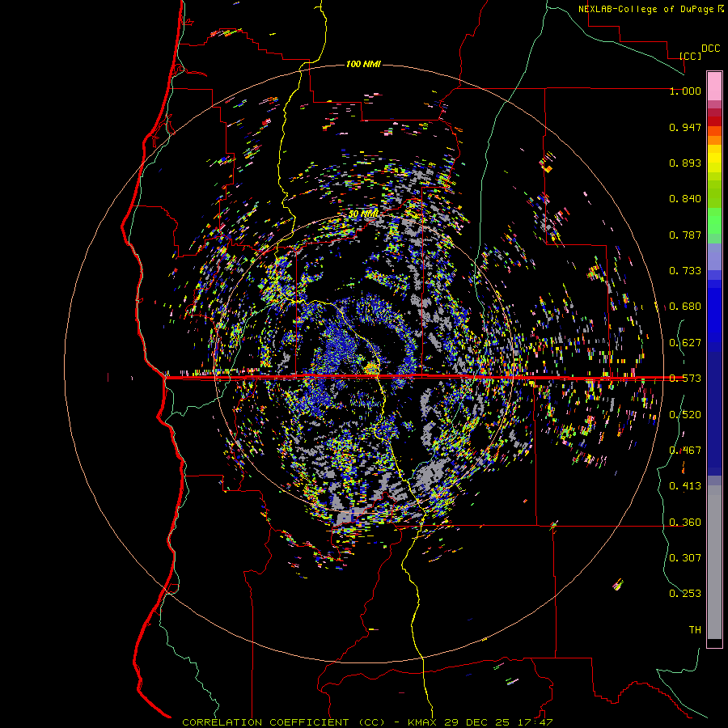The width and height of the screenshot is (728, 728).
Task: Click the 0.840 scale value
Action: click(685, 199)
